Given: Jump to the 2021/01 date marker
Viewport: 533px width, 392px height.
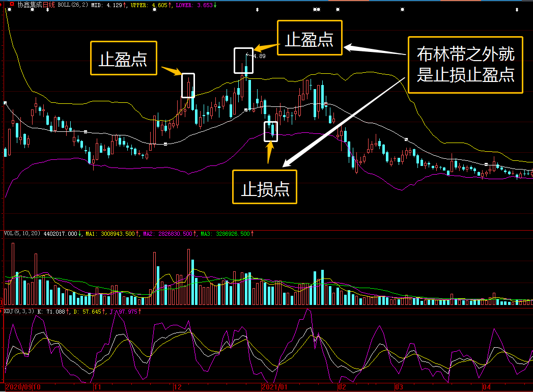Looking at the screenshot, I should click(x=274, y=387).
